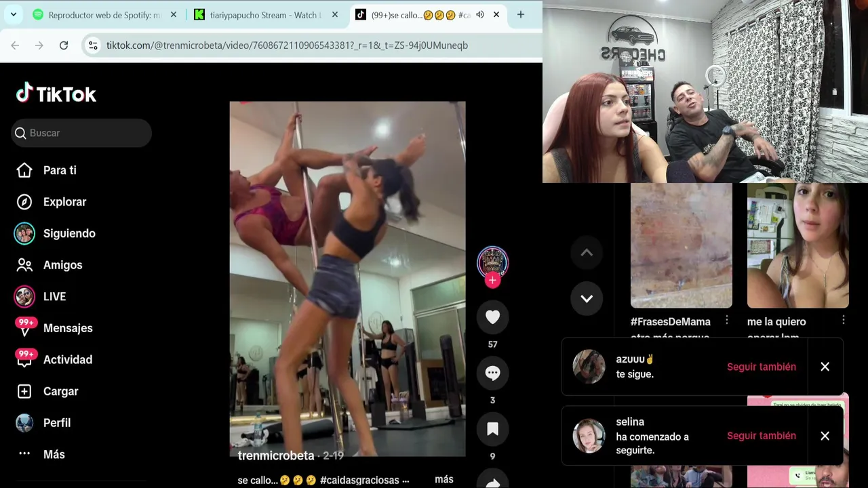The image size is (868, 488).
Task: Open the 'me la quiero' video thumbnail
Action: click(798, 245)
